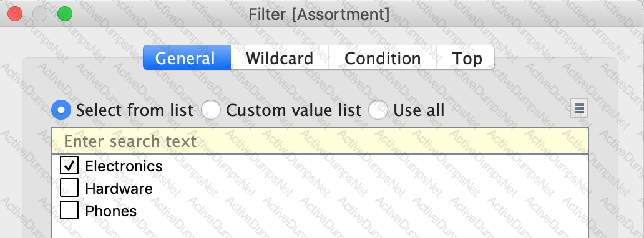Click the 'Enter search text' field
The image size is (644, 238).
[320, 141]
